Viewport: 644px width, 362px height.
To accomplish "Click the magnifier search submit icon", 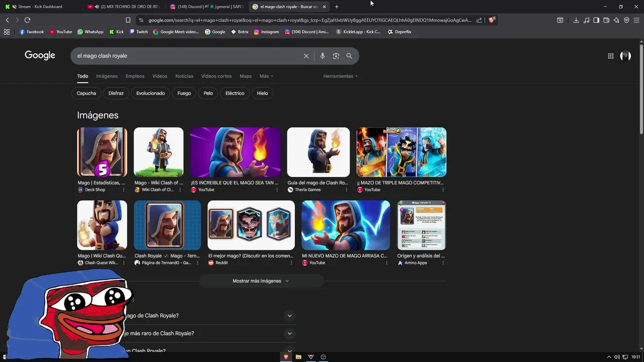I will (349, 56).
